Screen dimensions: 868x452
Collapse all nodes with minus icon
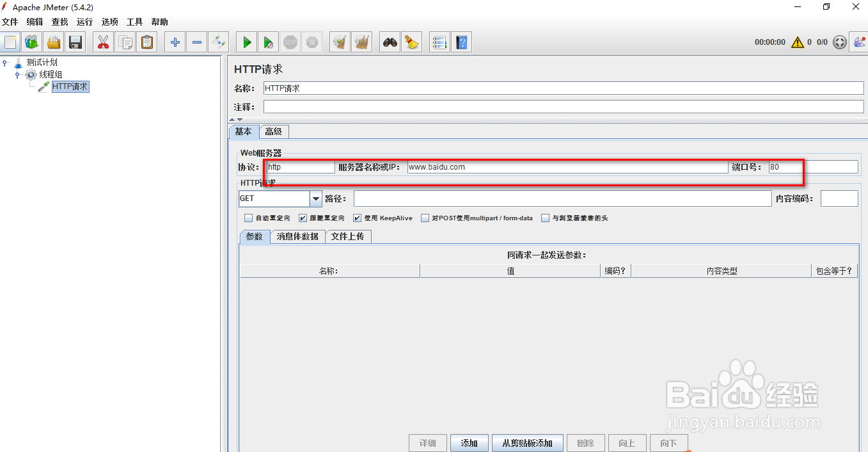click(x=197, y=43)
